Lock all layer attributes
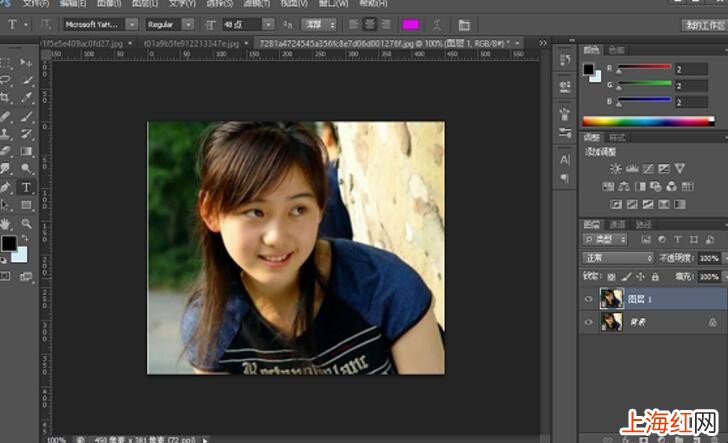Screen dimensions: 728x443 655,277
